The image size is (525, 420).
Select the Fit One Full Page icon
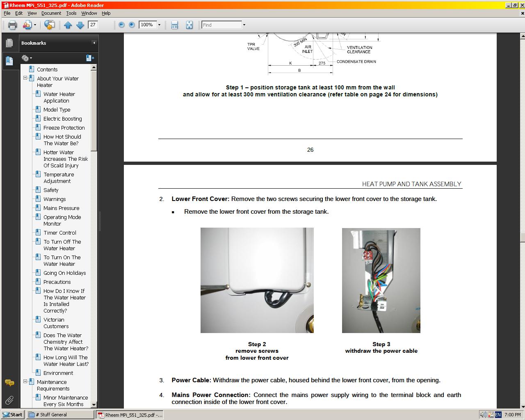tap(189, 25)
